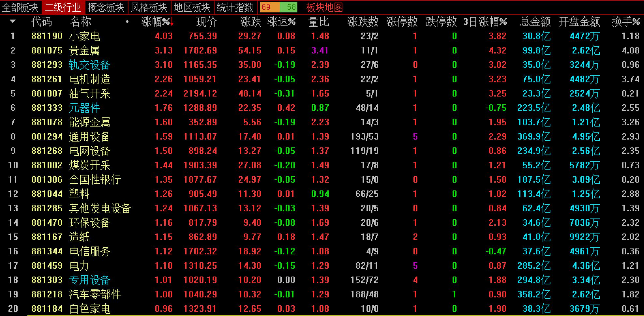Sort by the 现价 column header

coord(206,22)
